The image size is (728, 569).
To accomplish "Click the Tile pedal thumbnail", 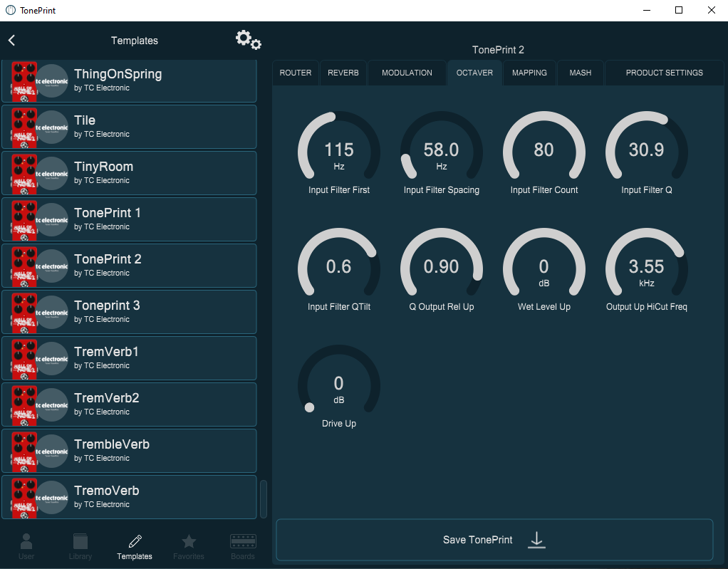I will pos(24,127).
